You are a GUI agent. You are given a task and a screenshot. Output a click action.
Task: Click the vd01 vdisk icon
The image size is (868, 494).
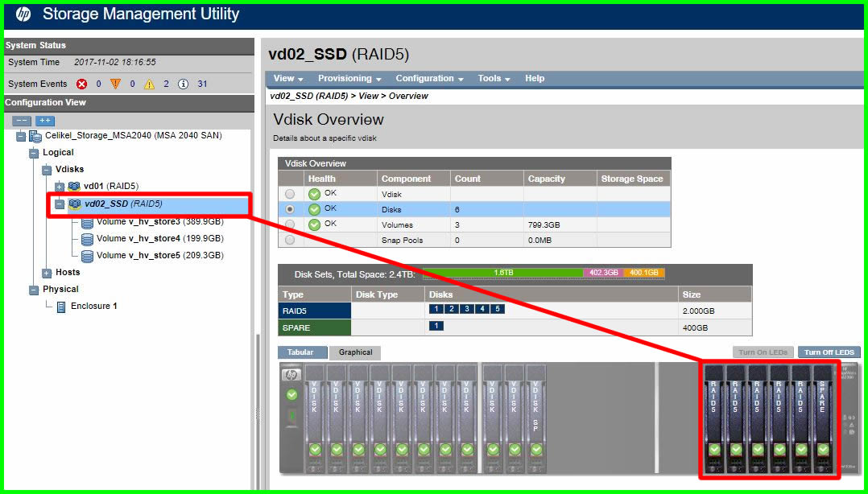[74, 186]
